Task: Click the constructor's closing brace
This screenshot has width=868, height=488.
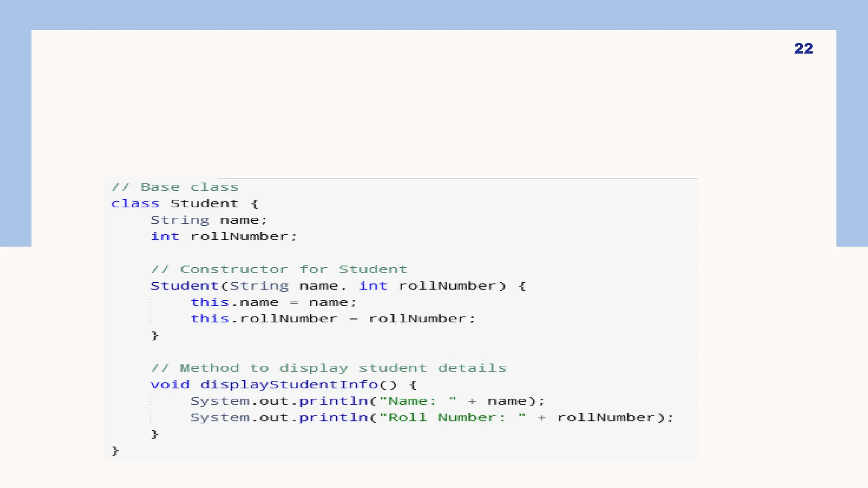Action: coord(155,335)
